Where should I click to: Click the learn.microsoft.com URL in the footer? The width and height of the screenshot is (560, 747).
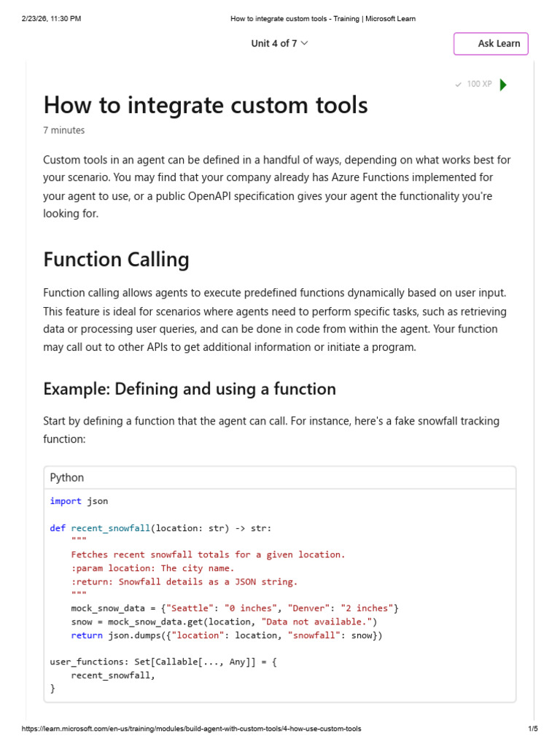point(192,729)
